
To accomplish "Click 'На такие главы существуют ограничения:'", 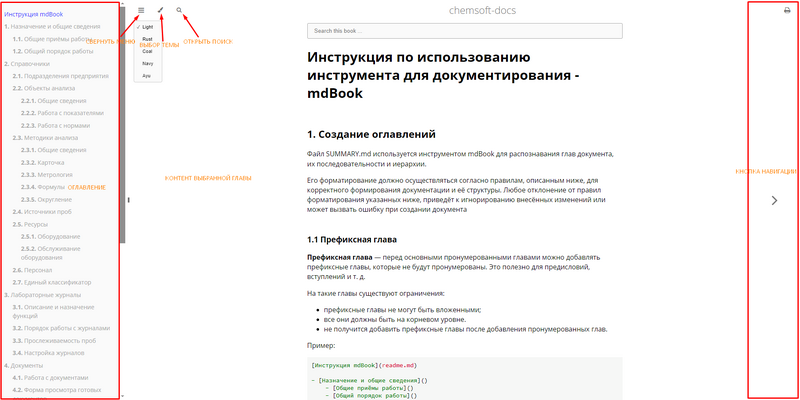I will (376, 293).
